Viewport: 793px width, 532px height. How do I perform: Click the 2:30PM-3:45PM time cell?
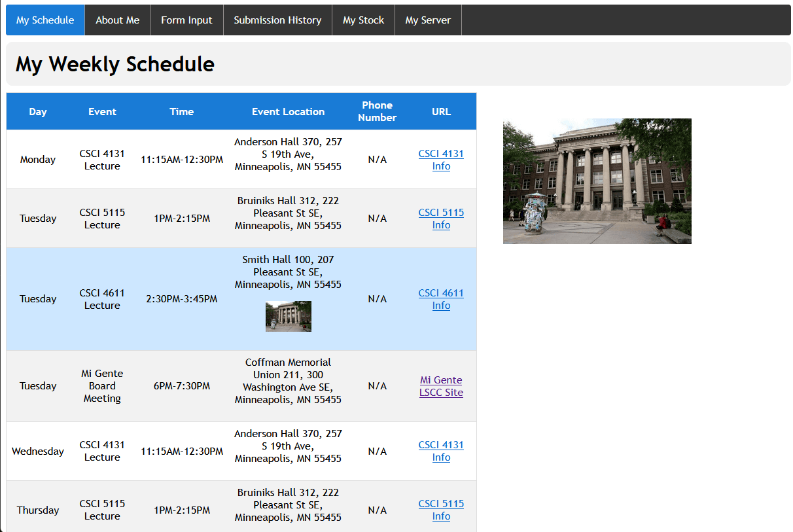(x=182, y=299)
